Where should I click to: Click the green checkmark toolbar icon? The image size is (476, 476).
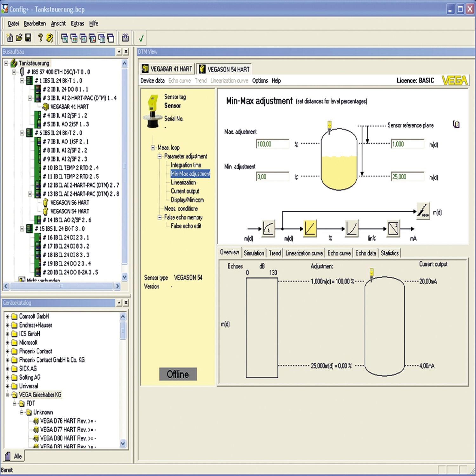tap(141, 38)
